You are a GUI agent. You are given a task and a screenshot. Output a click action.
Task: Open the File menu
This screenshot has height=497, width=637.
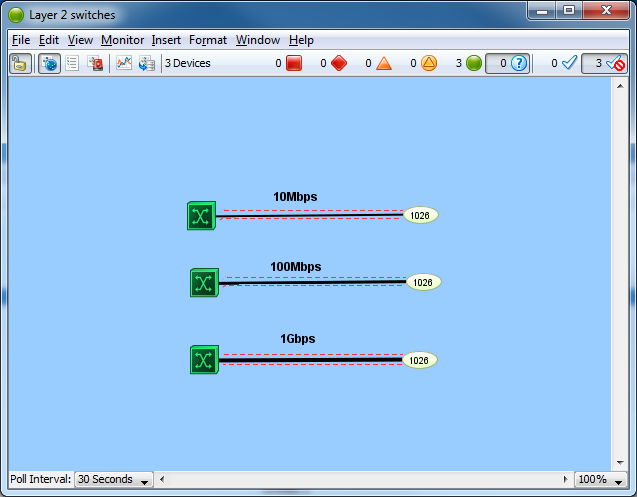pyautogui.click(x=21, y=40)
